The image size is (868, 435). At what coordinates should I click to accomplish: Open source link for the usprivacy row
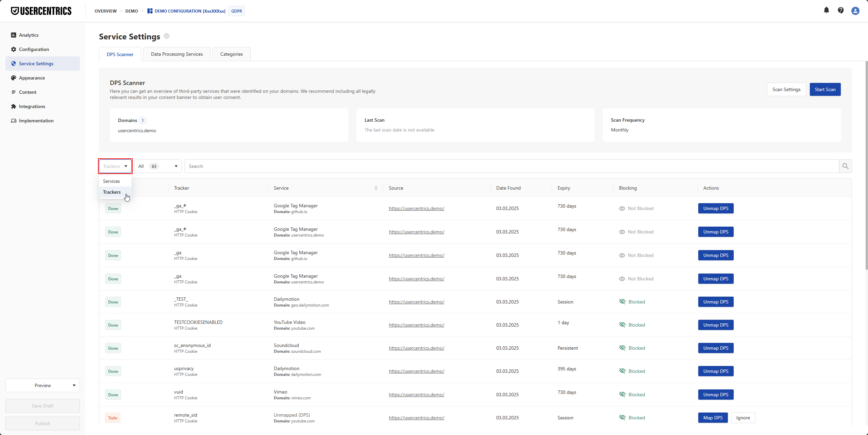(x=417, y=371)
